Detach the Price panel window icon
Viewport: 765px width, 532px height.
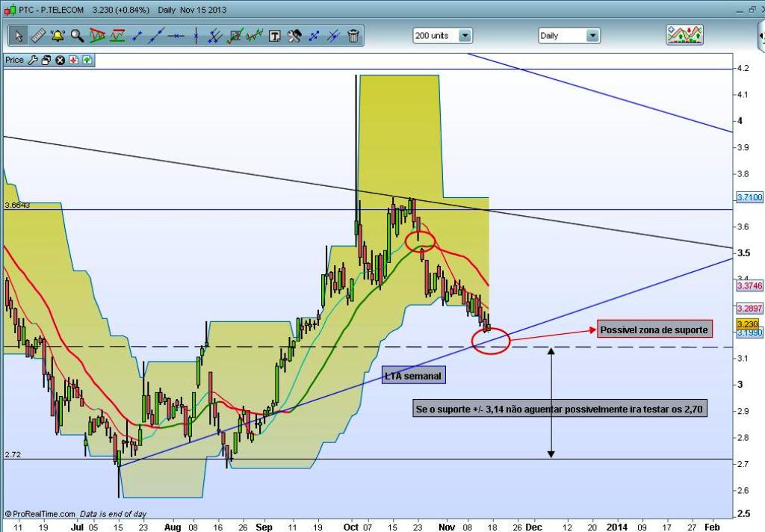[x=46, y=60]
